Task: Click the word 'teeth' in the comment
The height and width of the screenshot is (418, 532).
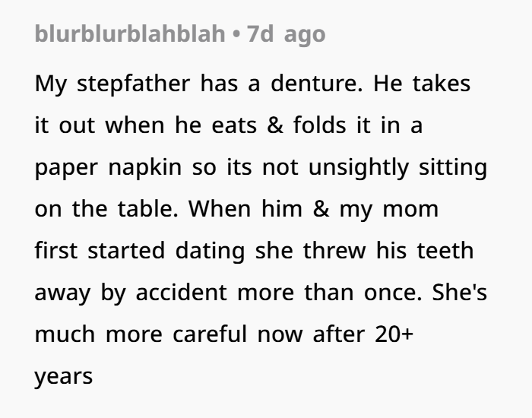Action: click(445, 251)
